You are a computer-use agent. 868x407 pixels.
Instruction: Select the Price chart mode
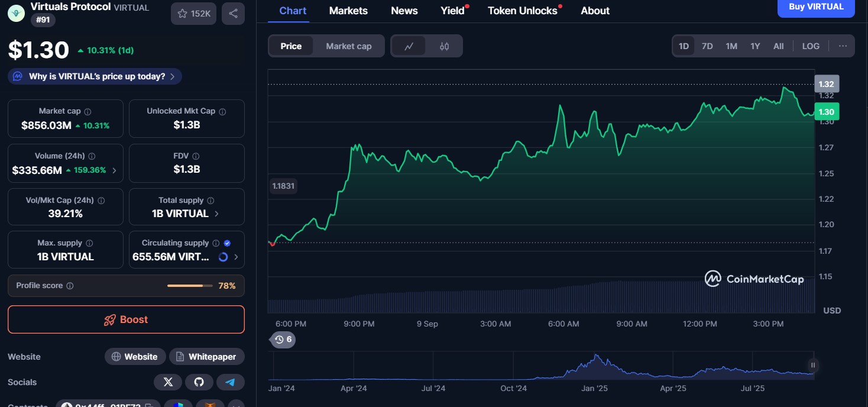(291, 46)
